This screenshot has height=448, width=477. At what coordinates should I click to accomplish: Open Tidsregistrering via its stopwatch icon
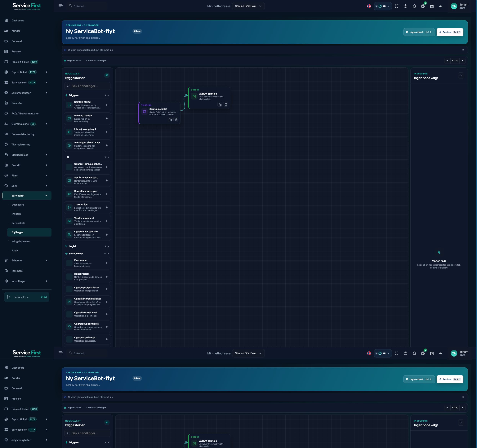tap(6, 144)
